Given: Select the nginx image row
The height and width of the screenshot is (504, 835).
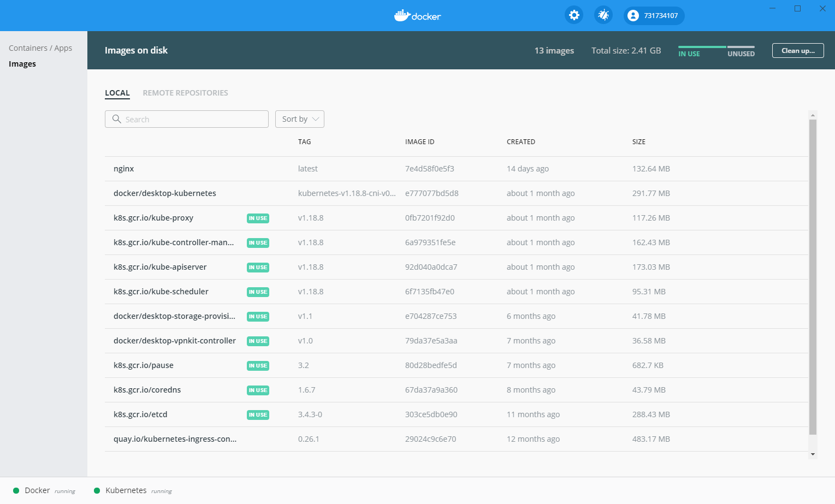Looking at the screenshot, I should (x=457, y=169).
